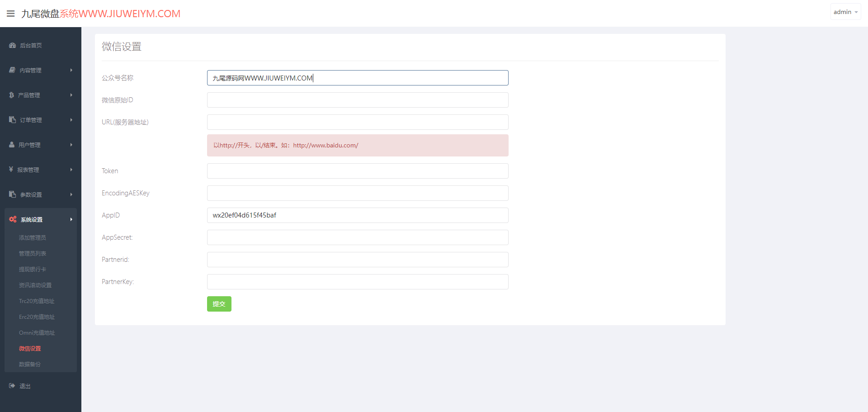Focus the Partnerid input field
Image resolution: width=868 pixels, height=412 pixels.
(358, 260)
